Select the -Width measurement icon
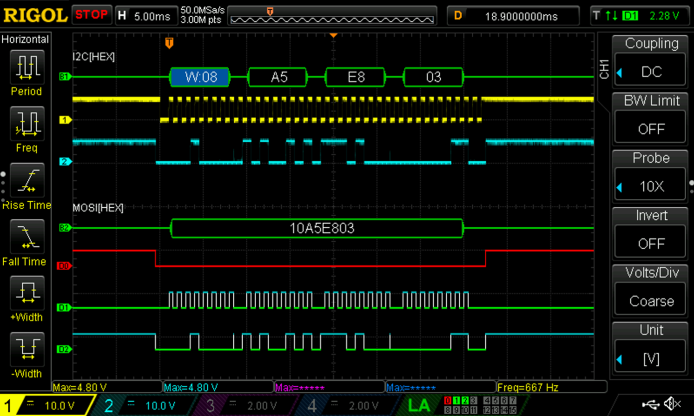The width and height of the screenshot is (694, 416). tap(27, 350)
